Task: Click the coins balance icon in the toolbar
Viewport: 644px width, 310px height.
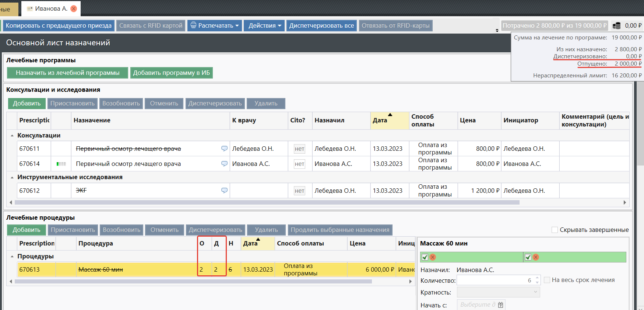Action: tap(616, 25)
